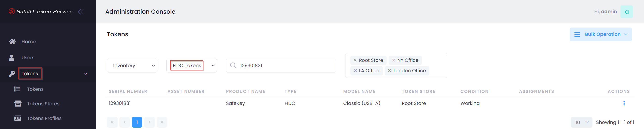
Task: Open Tokens Profiles card icon
Action: [18, 118]
